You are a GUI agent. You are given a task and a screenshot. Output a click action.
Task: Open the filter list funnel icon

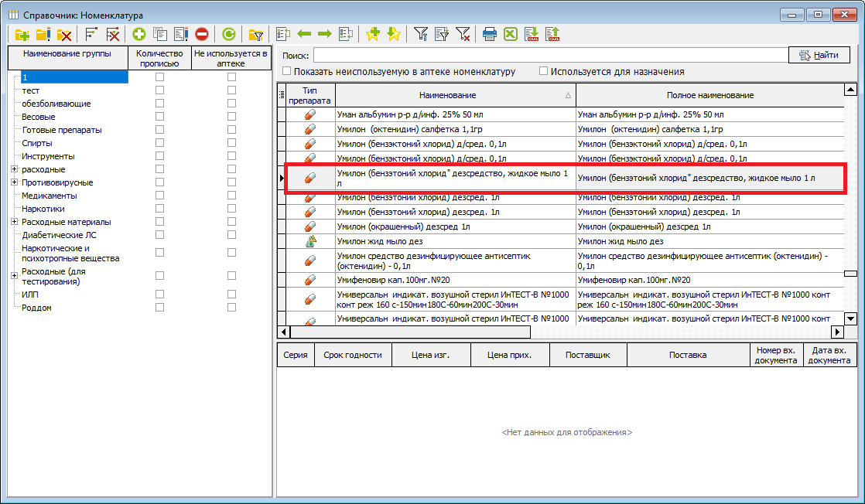pos(442,34)
